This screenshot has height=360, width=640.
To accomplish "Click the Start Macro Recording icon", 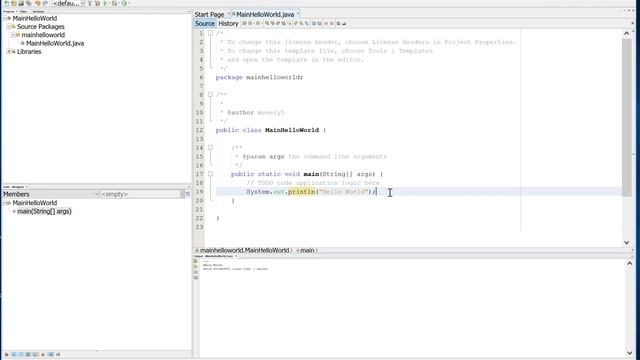I will point(326,23).
